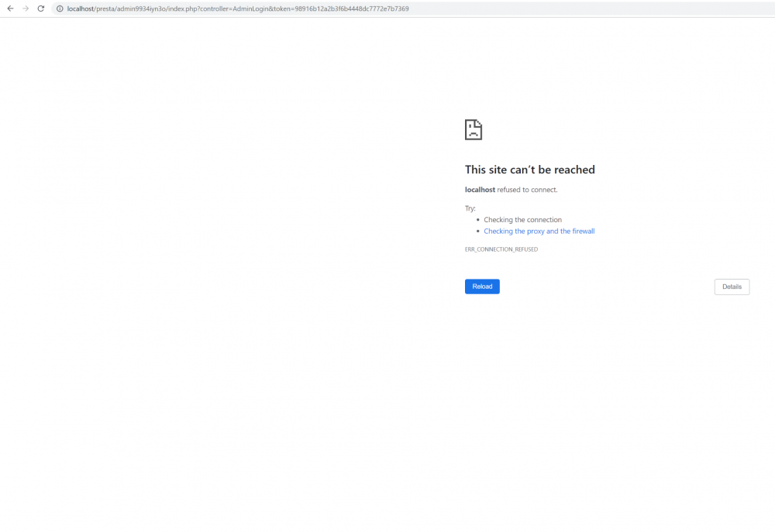Click the 'This site can't be reached' heading
This screenshot has width=775, height=532.
tap(530, 170)
